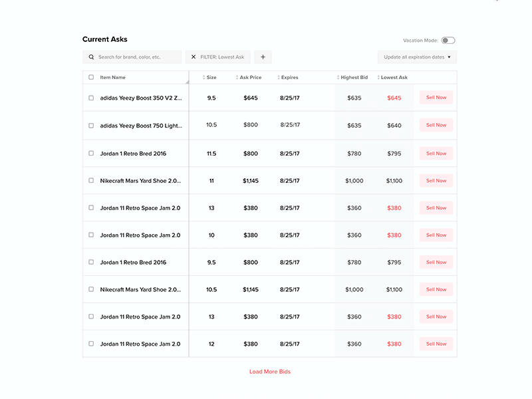This screenshot has height=399, width=532.
Task: Sort by Ask Price arrows icon
Action: 237,78
